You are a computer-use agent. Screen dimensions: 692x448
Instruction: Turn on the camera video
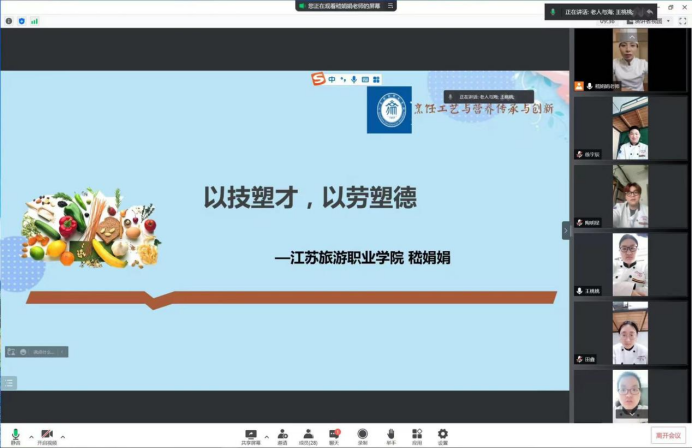[x=47, y=437]
